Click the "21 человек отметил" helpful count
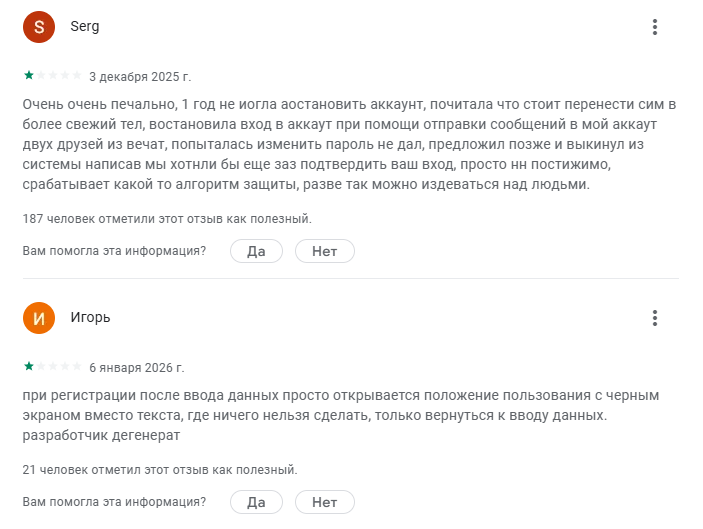This screenshot has height=529, width=703. [160, 469]
